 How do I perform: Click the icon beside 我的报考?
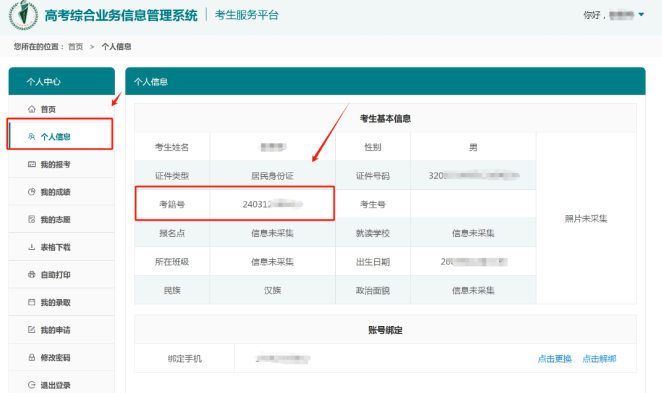[32, 164]
